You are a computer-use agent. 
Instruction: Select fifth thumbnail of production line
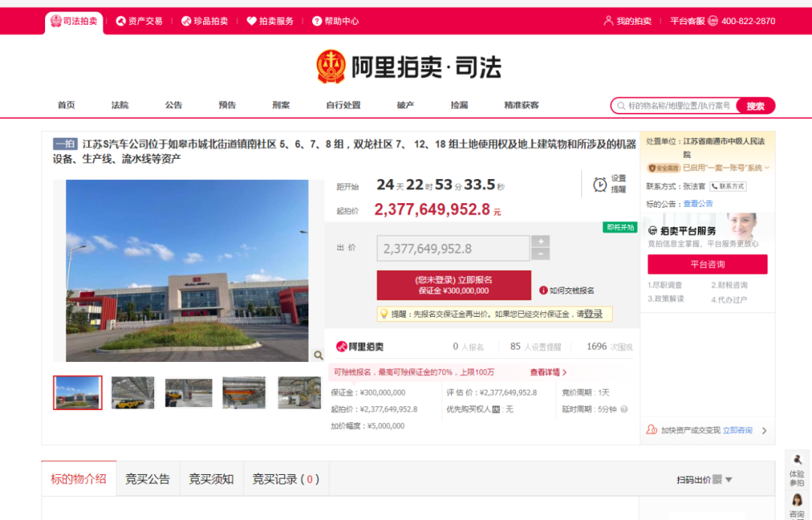299,393
